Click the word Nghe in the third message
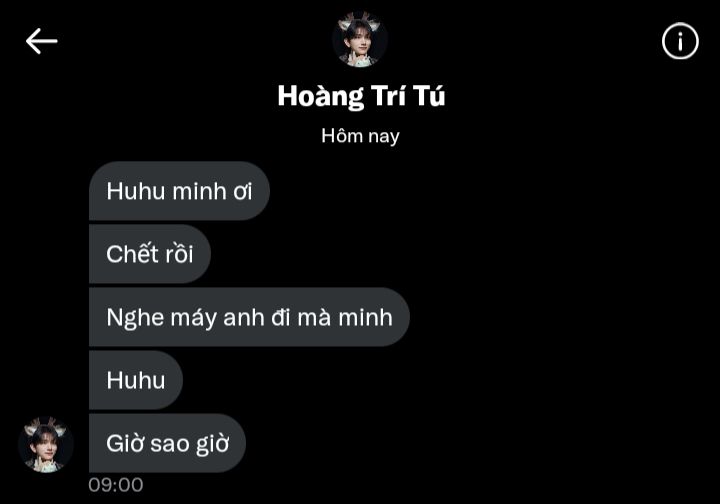The image size is (720, 504). 135,318
